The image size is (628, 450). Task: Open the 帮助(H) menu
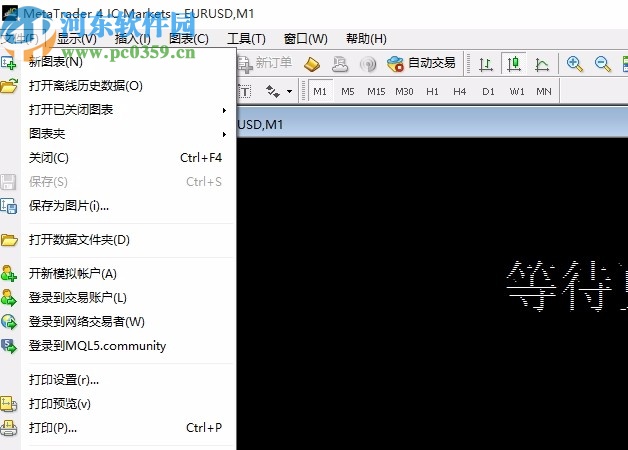tap(366, 39)
